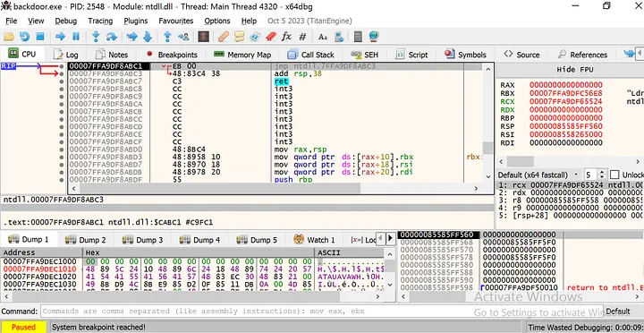This screenshot has width=644, height=333.
Task: Click registers horizontal scrollbar thumb
Action: [521, 161]
